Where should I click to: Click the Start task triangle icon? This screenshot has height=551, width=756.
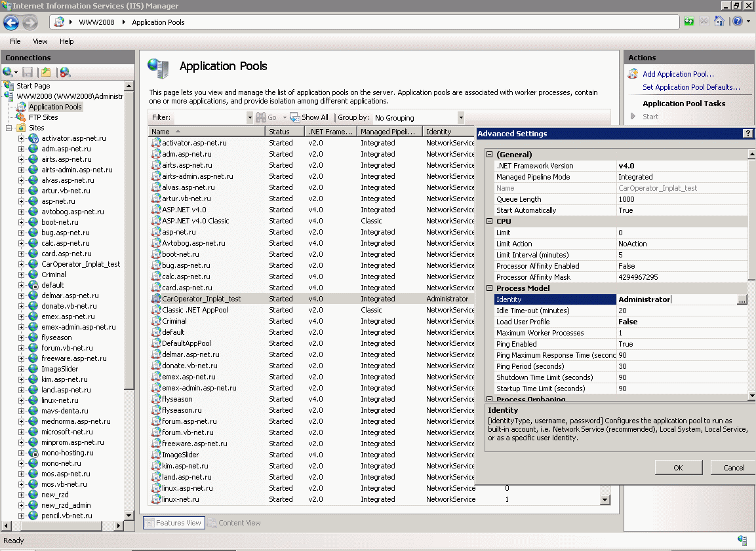633,116
